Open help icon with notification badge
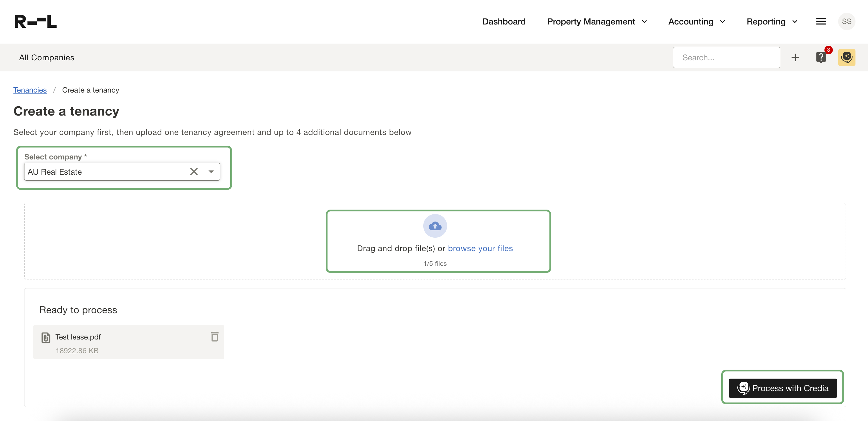Image resolution: width=868 pixels, height=421 pixels. (x=821, y=57)
